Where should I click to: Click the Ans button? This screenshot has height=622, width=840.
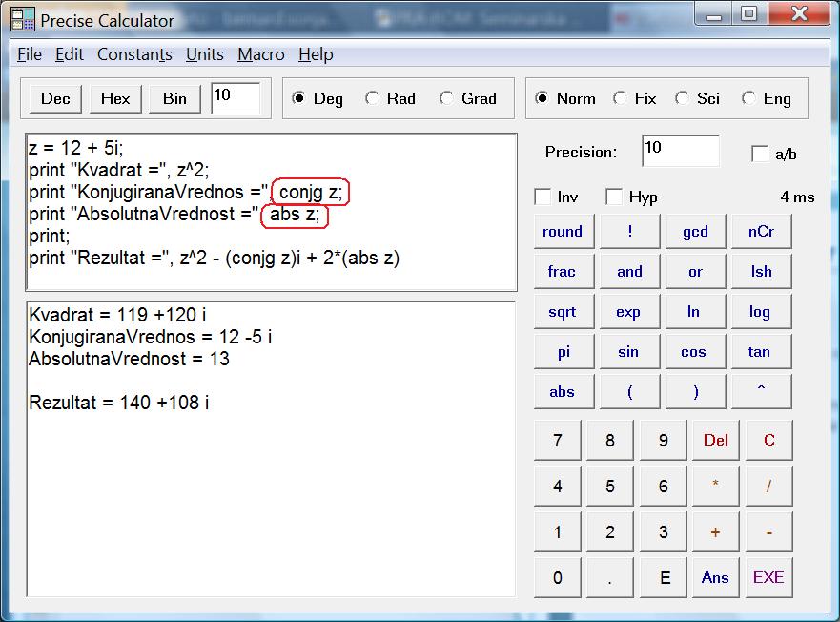[715, 577]
